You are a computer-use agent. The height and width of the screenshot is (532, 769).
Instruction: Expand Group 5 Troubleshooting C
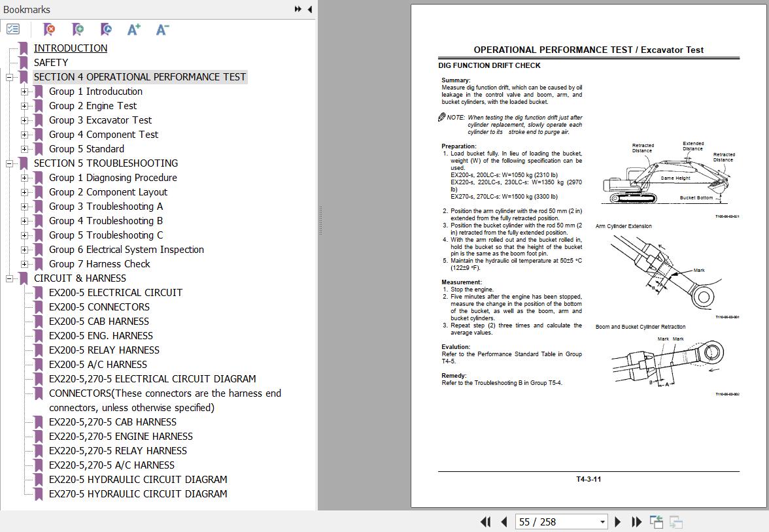(x=24, y=235)
